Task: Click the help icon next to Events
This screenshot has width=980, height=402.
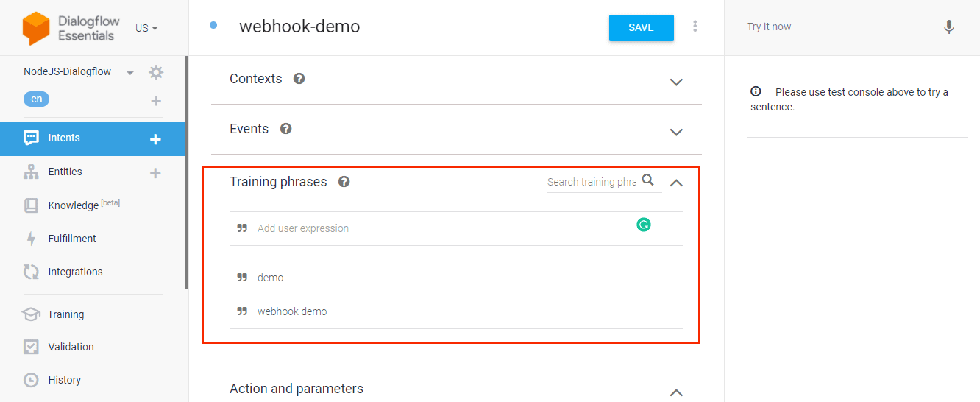Action: [x=285, y=129]
